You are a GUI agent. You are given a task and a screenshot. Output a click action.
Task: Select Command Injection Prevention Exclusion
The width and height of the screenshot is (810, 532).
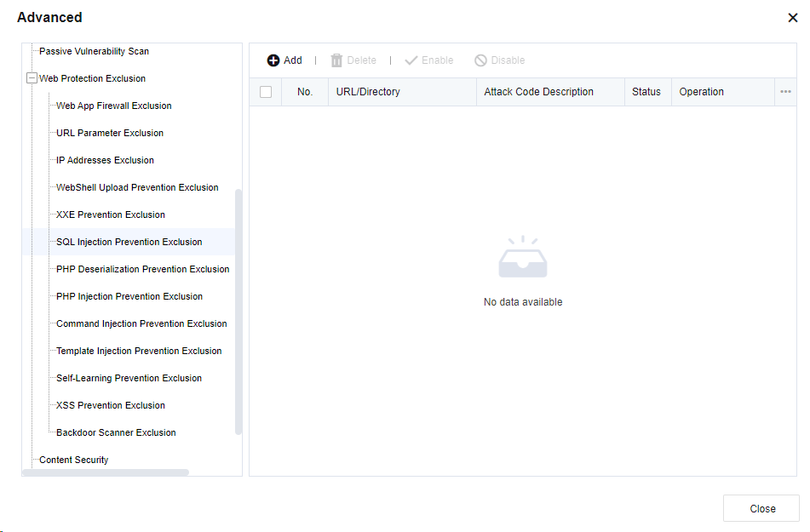(x=141, y=323)
